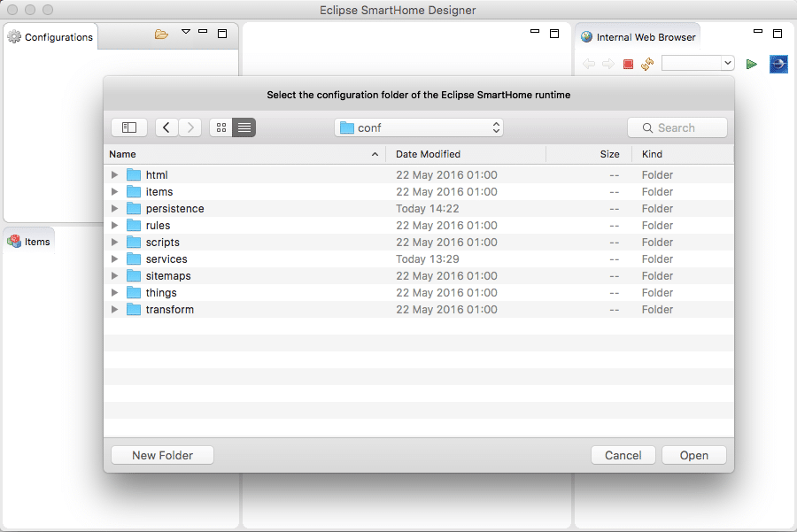
Task: Switch to list view
Action: coord(244,127)
